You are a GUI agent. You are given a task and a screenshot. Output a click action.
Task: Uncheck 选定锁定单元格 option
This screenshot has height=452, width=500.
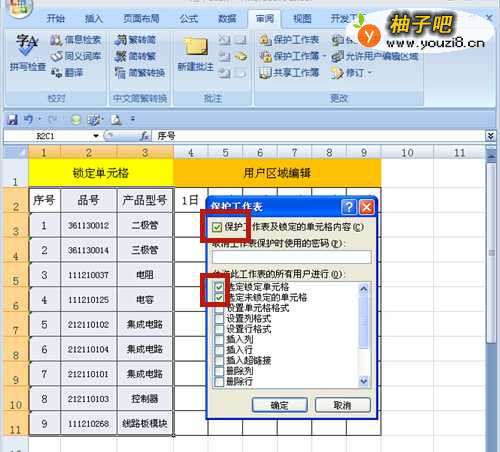point(219,286)
